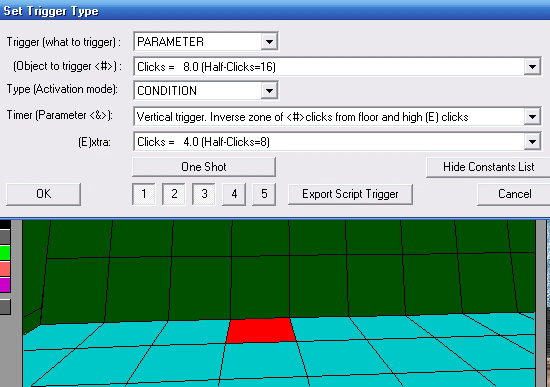Toggle the One Shot button
Screen dimensions: 550x387
click(x=204, y=167)
